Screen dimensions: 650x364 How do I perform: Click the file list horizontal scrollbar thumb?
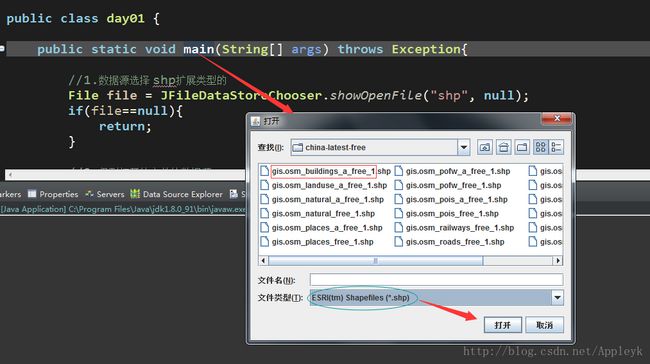click(x=376, y=260)
